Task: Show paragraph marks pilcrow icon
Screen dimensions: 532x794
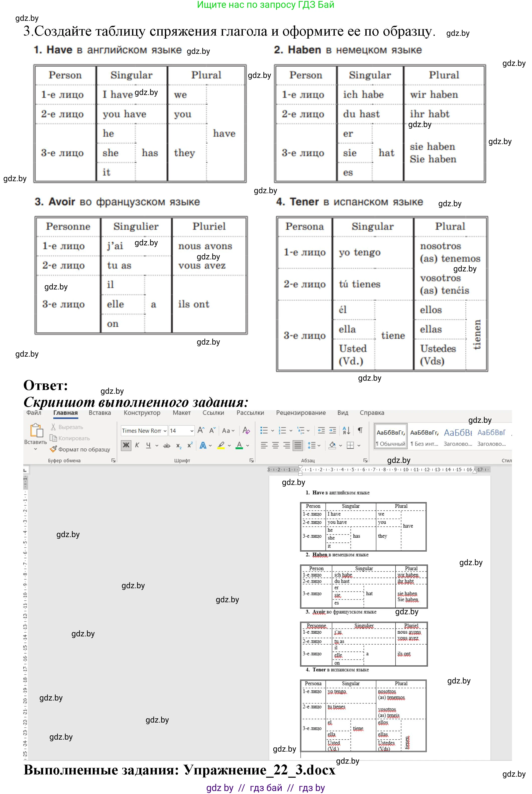Action: tap(360, 430)
